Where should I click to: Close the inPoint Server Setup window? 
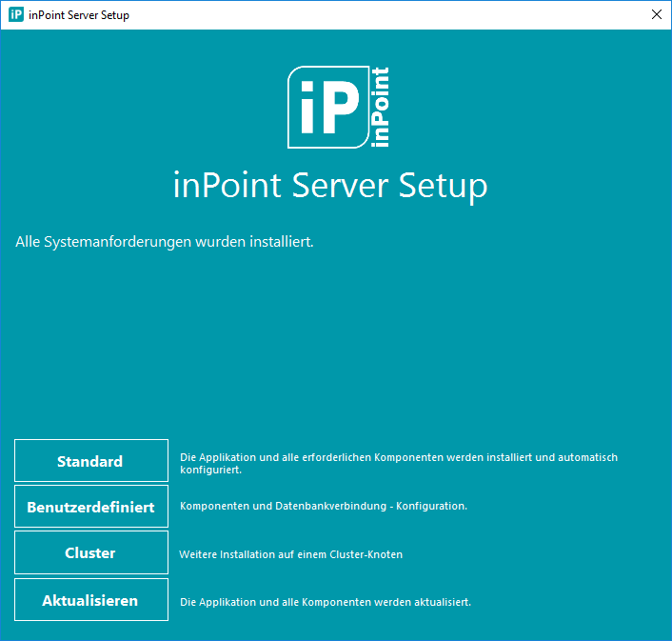[656, 14]
